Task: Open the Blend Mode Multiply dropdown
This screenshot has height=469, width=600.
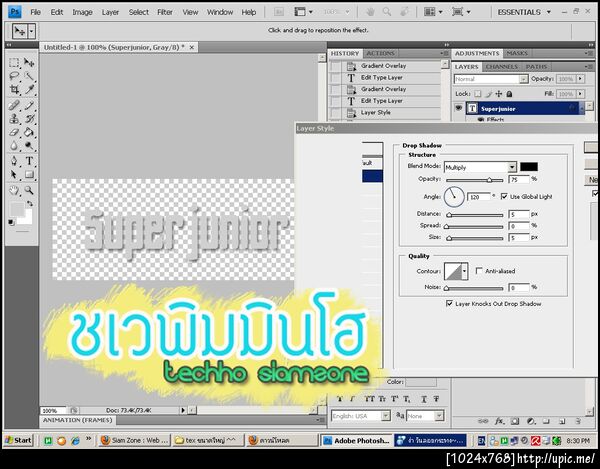Action: 512,167
